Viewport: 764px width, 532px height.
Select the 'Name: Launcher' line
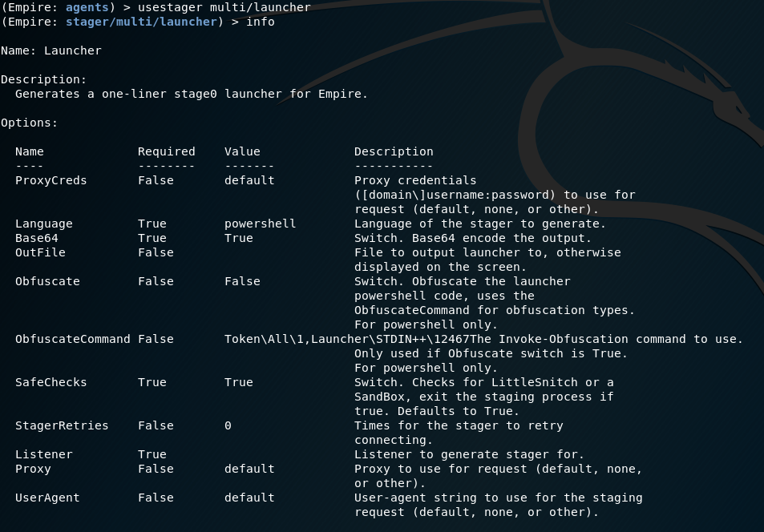[51, 50]
